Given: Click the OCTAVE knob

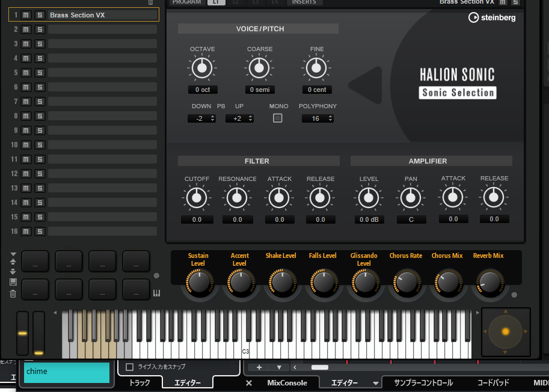Looking at the screenshot, I should click(x=202, y=68).
